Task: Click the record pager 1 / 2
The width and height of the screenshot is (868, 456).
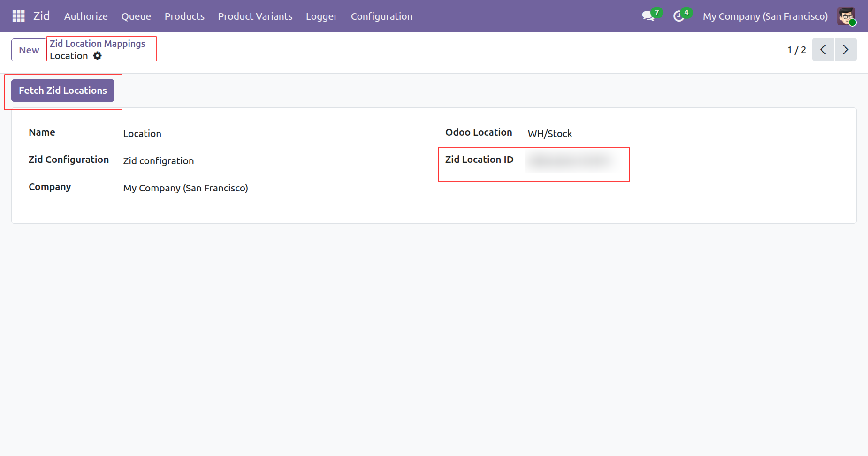Action: (796, 50)
